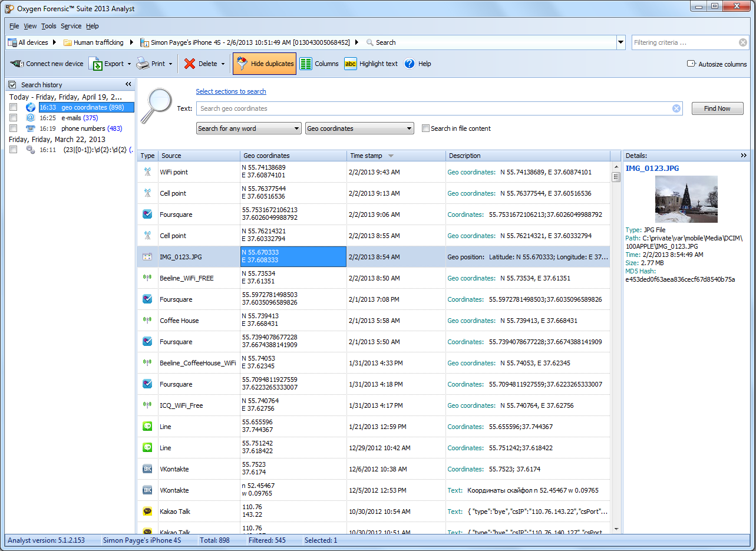Screen dimensions: 756x551
Task: Click the Kakao Talk icon for 10:54 AM row
Action: click(x=147, y=512)
